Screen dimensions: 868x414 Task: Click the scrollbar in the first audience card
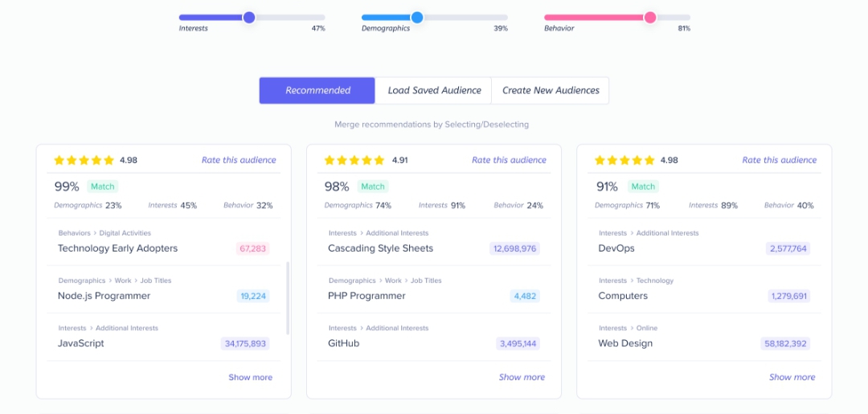(288, 297)
